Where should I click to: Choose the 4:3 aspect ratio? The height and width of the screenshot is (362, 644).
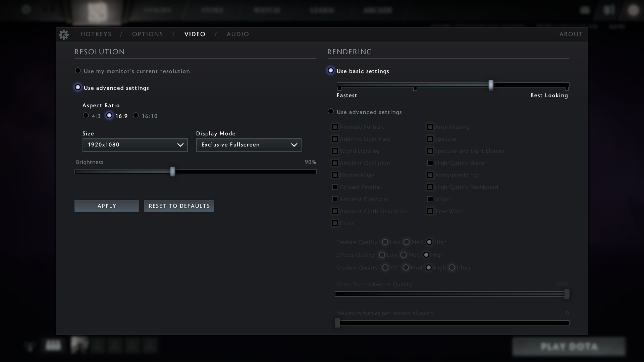point(86,116)
